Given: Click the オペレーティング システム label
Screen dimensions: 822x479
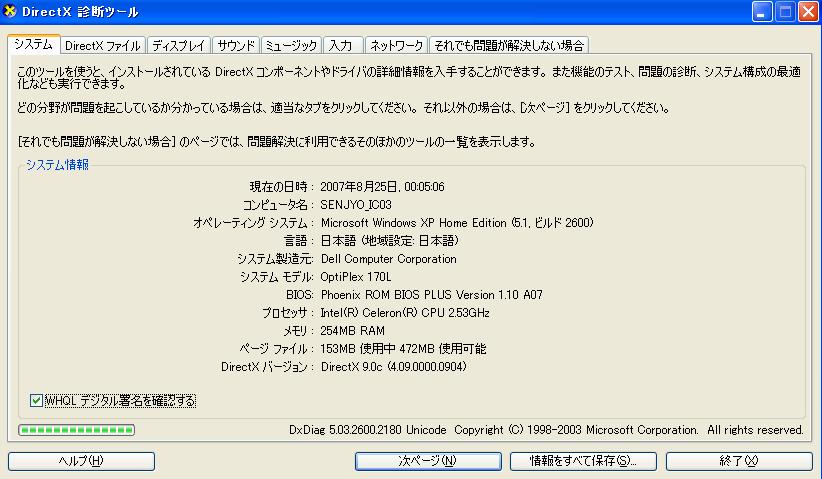Looking at the screenshot, I should pos(253,223).
